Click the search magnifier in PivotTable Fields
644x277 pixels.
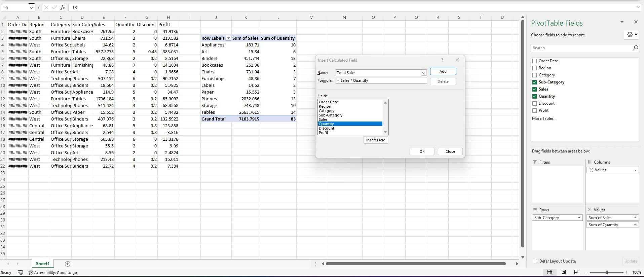(x=635, y=48)
